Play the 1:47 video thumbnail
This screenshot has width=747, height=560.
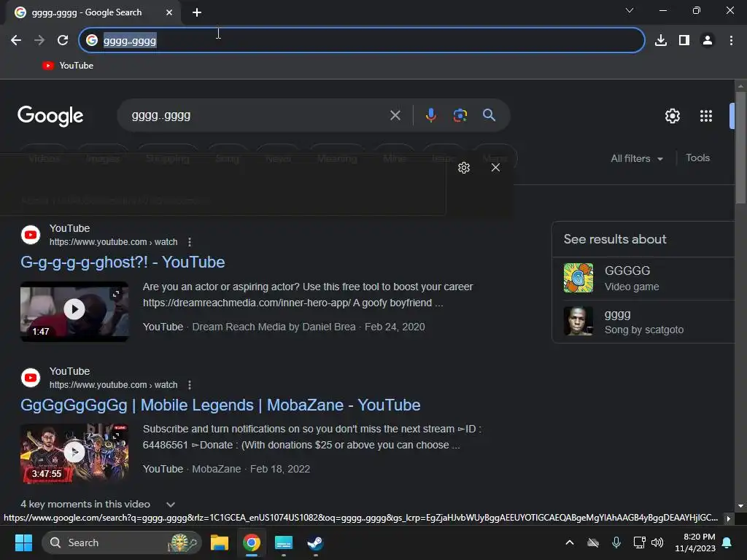click(74, 311)
